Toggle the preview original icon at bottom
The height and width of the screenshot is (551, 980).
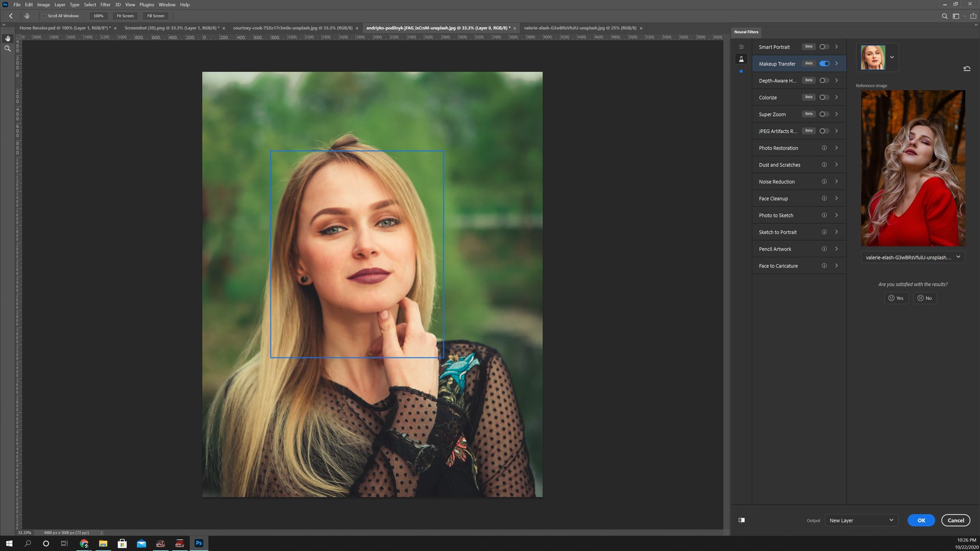coord(742,520)
